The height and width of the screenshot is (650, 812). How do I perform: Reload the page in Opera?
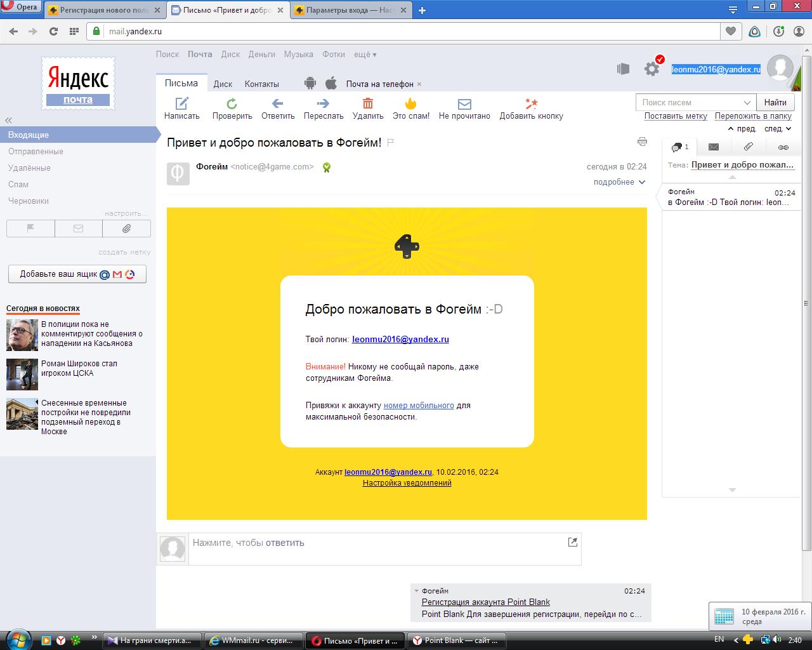click(53, 31)
